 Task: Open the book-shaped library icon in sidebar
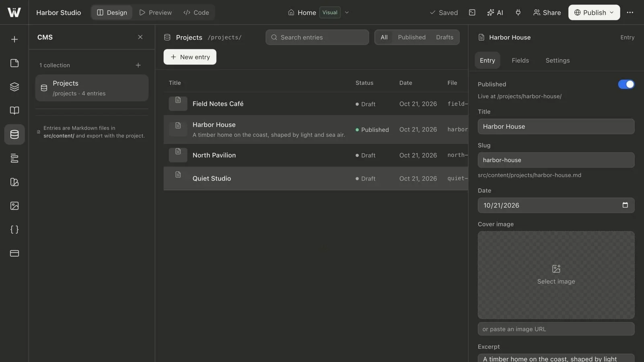tap(14, 111)
